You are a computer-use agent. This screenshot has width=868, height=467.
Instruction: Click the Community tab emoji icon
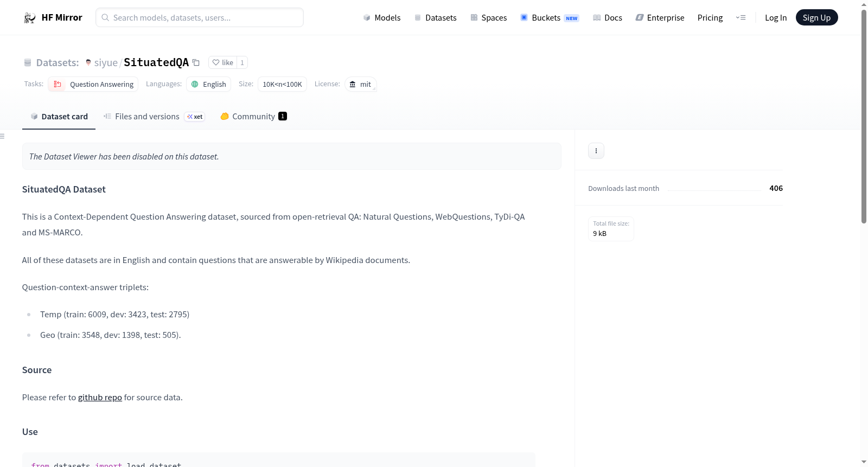225,116
